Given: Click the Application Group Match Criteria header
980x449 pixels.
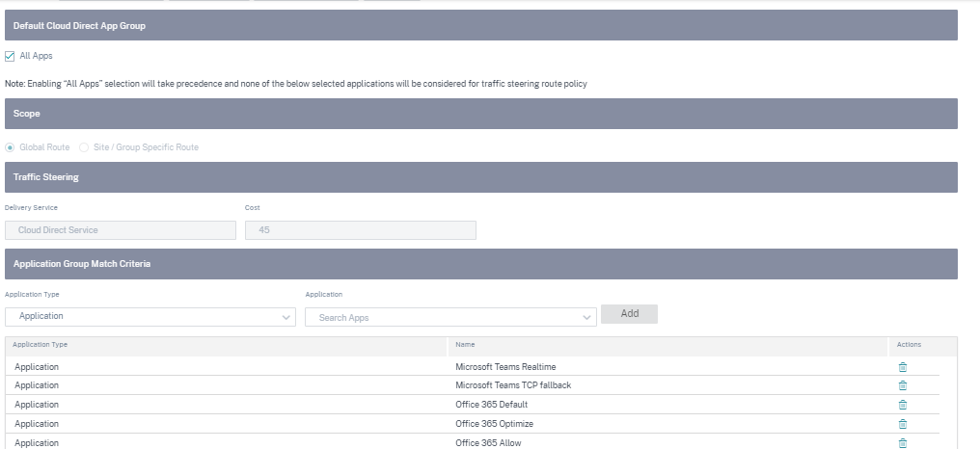Looking at the screenshot, I should [480, 264].
